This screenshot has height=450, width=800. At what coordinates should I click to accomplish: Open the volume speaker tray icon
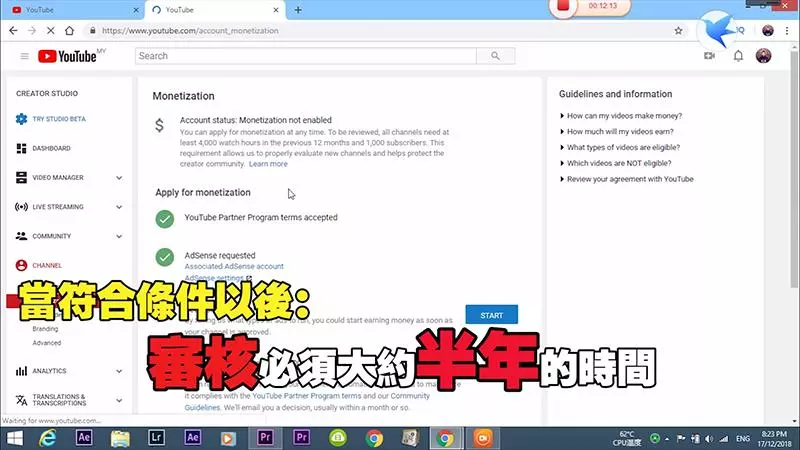tap(709, 438)
